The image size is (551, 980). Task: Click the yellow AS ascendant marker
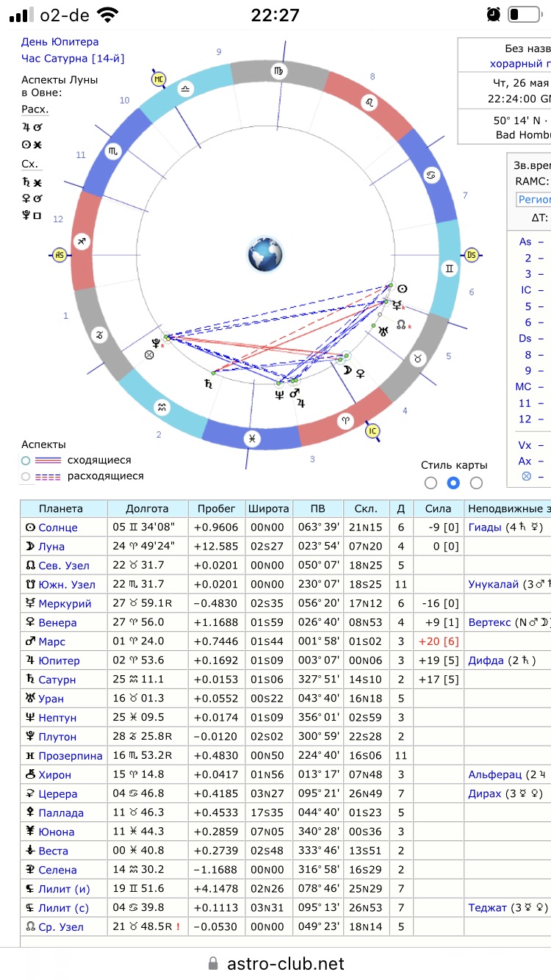coord(60,255)
